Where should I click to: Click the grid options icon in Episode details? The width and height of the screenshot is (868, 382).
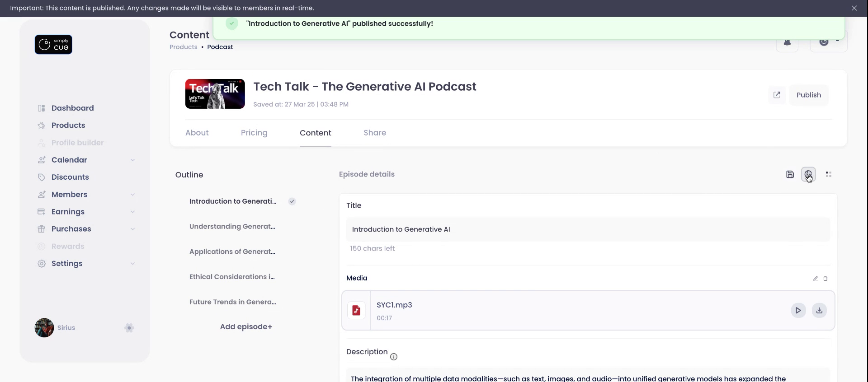(x=828, y=174)
